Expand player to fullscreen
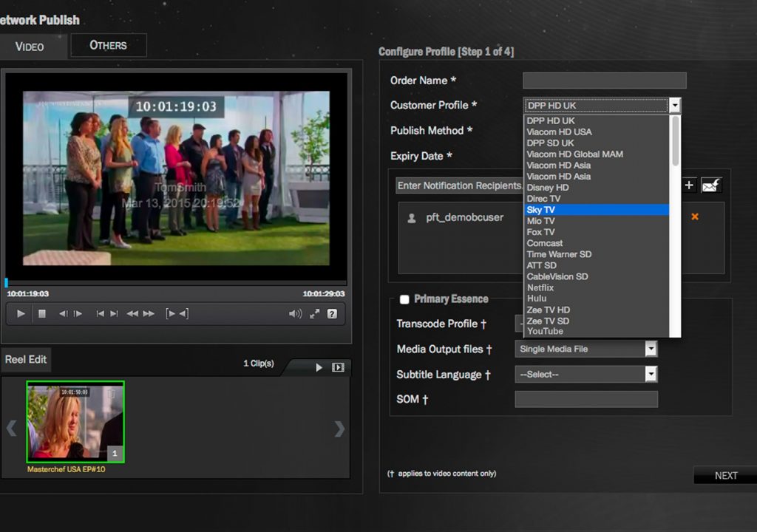 pos(315,314)
